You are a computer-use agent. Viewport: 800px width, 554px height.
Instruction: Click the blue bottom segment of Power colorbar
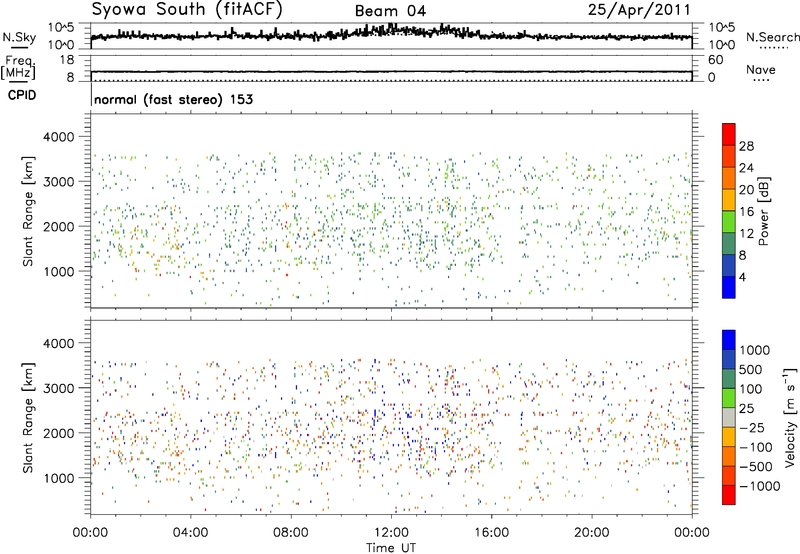click(729, 287)
